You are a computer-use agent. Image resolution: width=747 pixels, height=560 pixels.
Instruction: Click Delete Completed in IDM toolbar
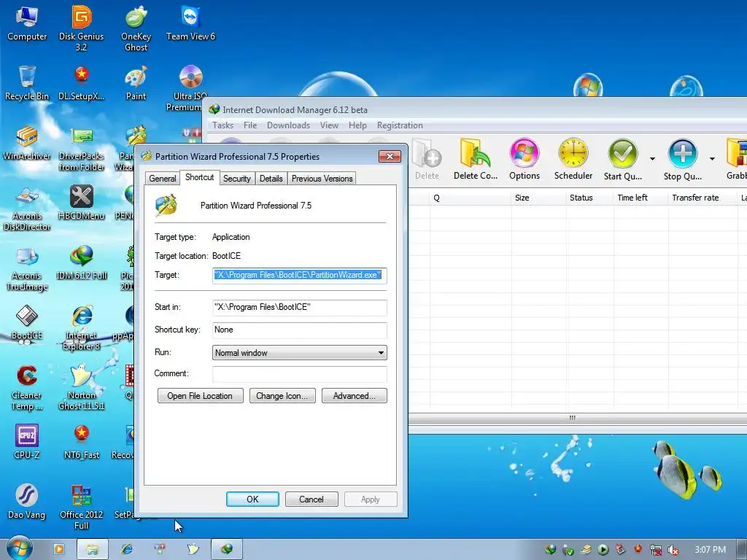tap(476, 160)
